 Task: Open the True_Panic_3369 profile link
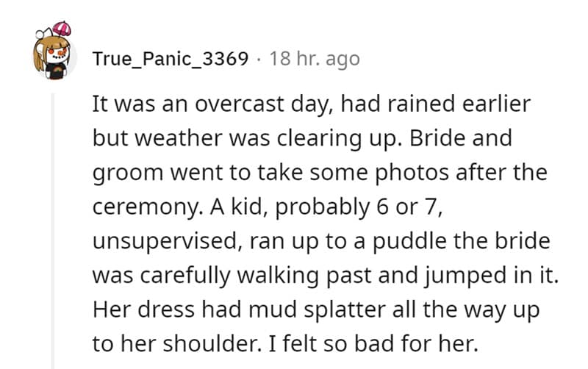click(170, 58)
